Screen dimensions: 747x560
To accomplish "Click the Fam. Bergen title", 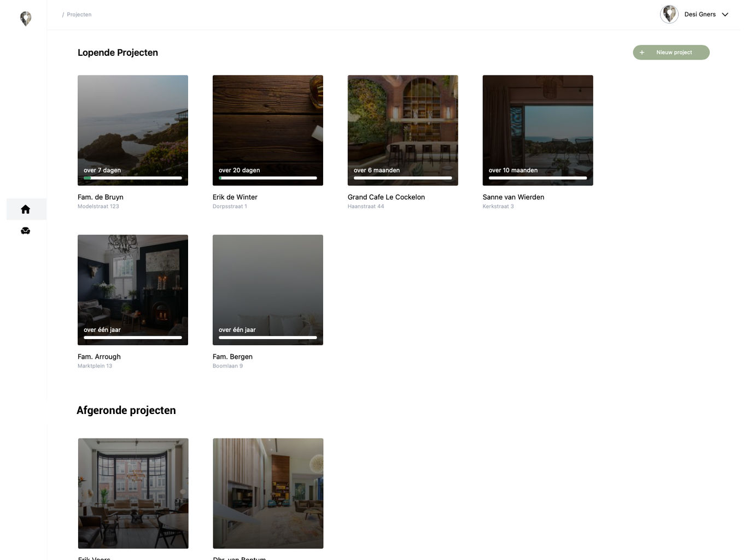I will [232, 357].
